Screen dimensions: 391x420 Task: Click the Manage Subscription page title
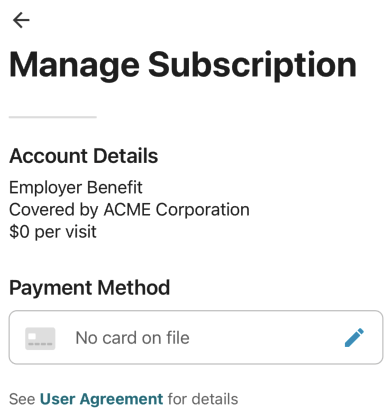pyautogui.click(x=183, y=66)
